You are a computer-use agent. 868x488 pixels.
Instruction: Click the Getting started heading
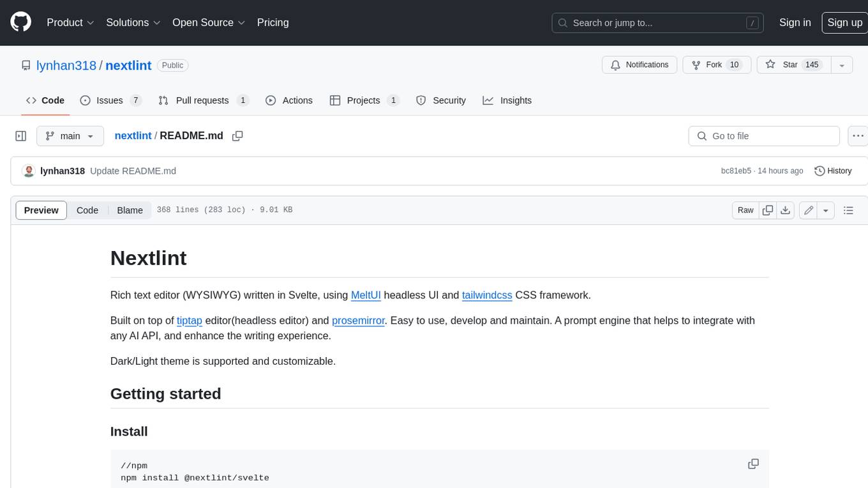(166, 394)
